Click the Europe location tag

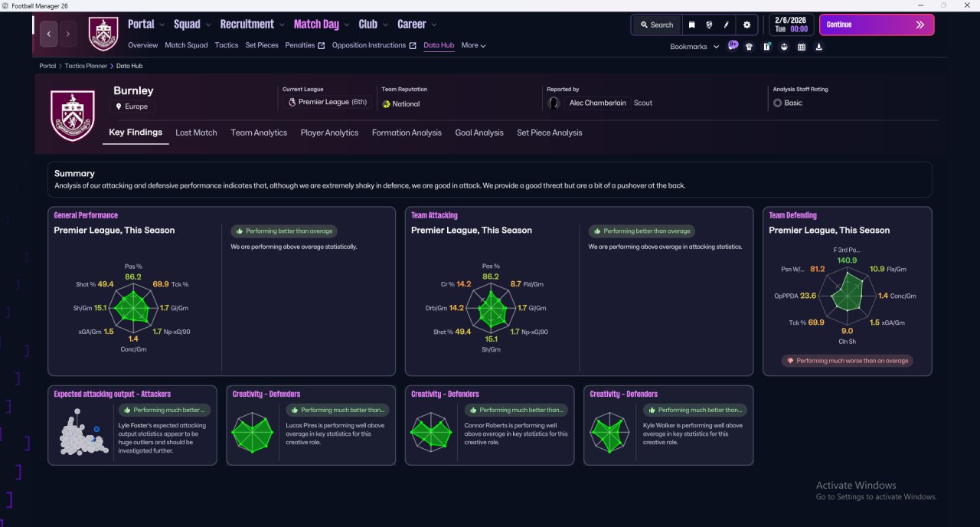134,106
